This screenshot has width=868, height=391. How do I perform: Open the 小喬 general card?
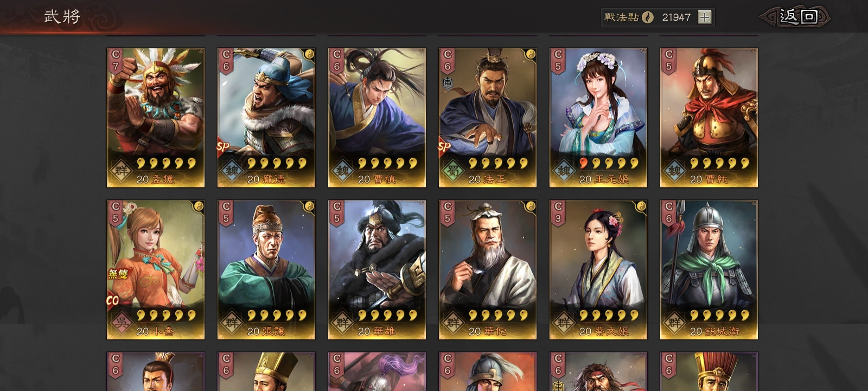[156, 270]
